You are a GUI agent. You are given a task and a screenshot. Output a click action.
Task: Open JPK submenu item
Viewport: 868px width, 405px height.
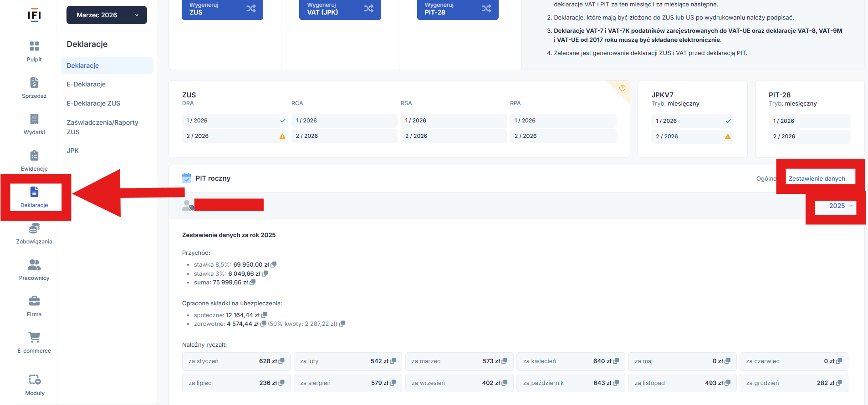[x=73, y=151]
